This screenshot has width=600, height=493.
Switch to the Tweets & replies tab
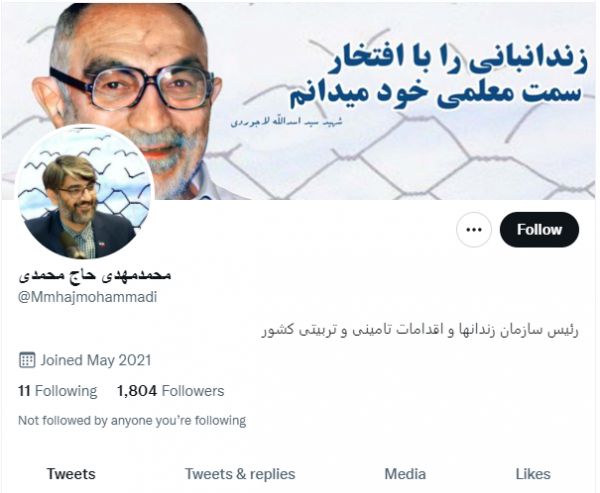(x=240, y=474)
